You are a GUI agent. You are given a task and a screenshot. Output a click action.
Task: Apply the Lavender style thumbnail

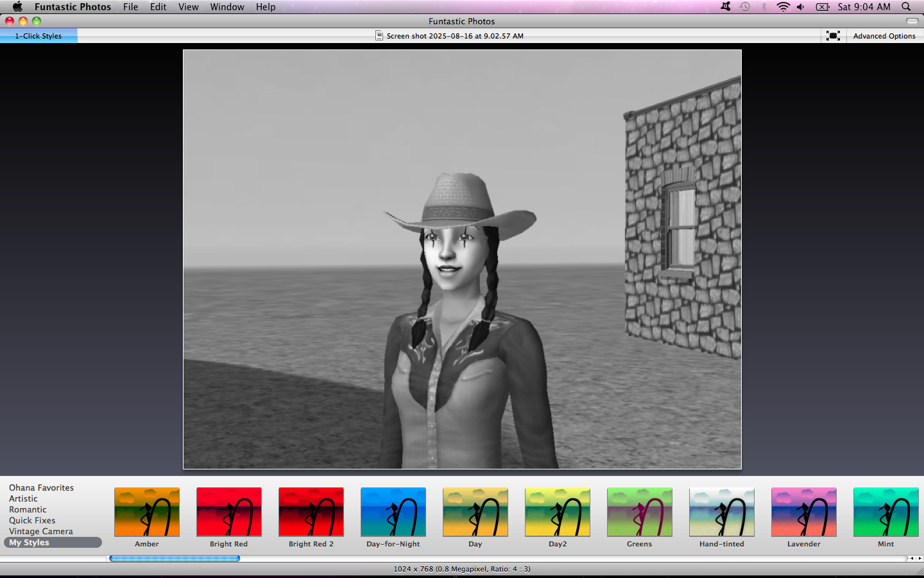(x=804, y=512)
